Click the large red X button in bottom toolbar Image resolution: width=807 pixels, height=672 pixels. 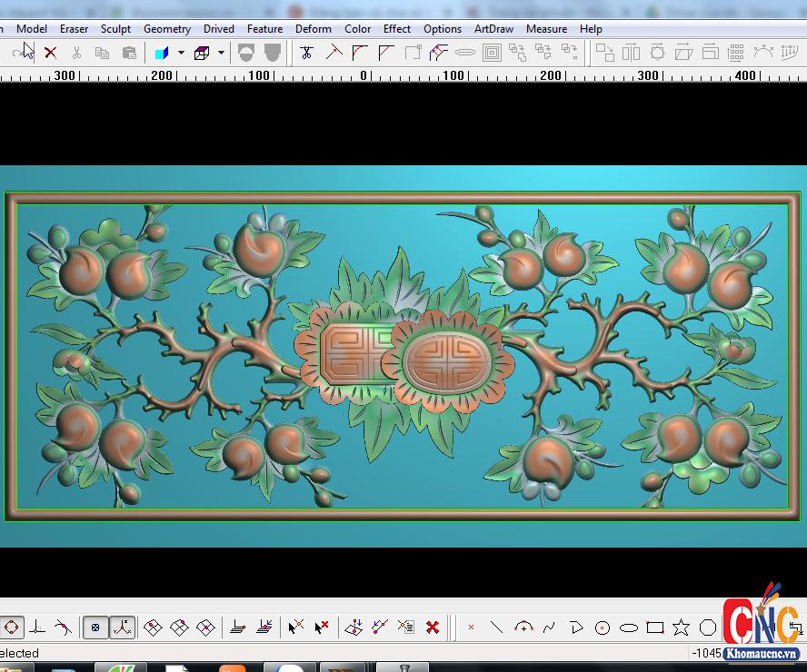point(433,627)
